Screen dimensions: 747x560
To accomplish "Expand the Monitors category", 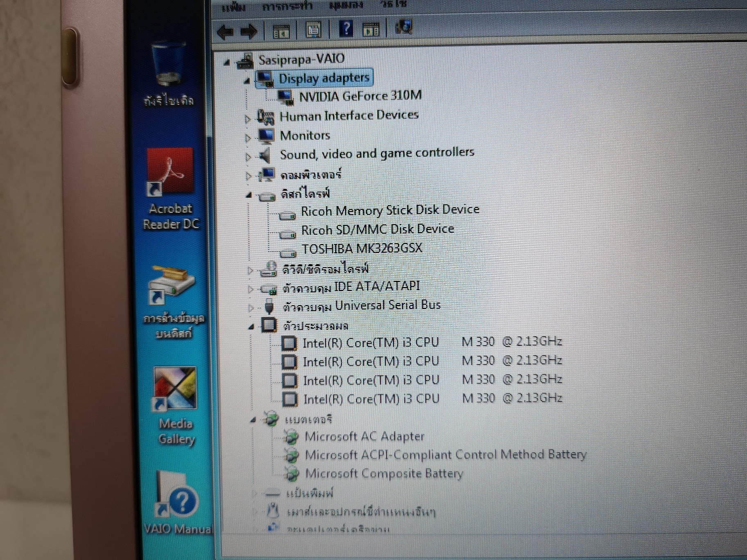I will 249,138.
